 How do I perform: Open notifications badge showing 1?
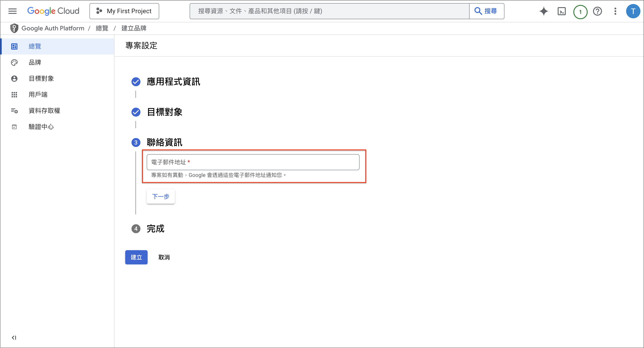[580, 12]
